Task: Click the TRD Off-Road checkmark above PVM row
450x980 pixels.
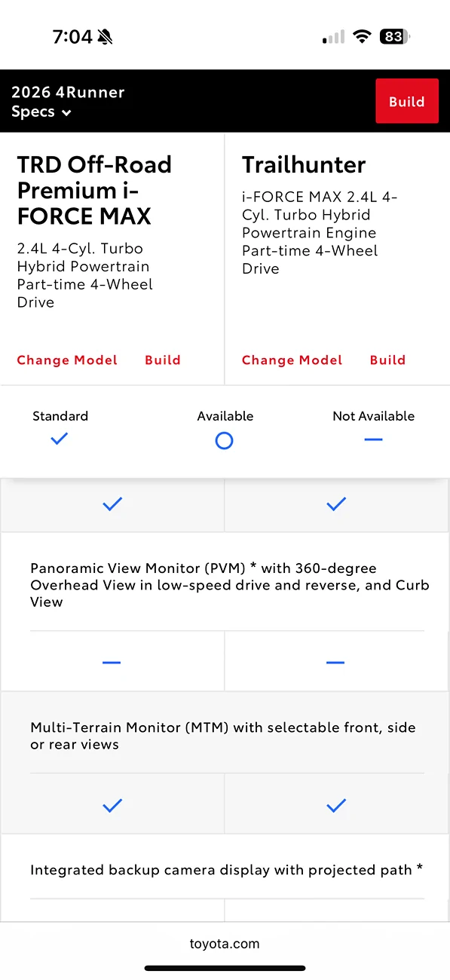Action: pos(112,504)
